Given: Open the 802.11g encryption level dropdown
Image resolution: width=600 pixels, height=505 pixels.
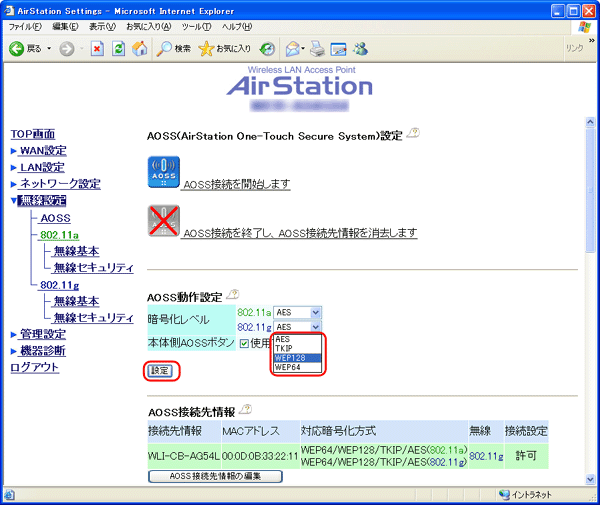Looking at the screenshot, I should tap(297, 327).
